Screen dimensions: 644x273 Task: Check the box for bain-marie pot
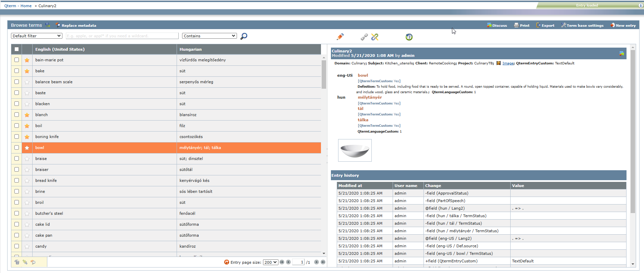16,60
